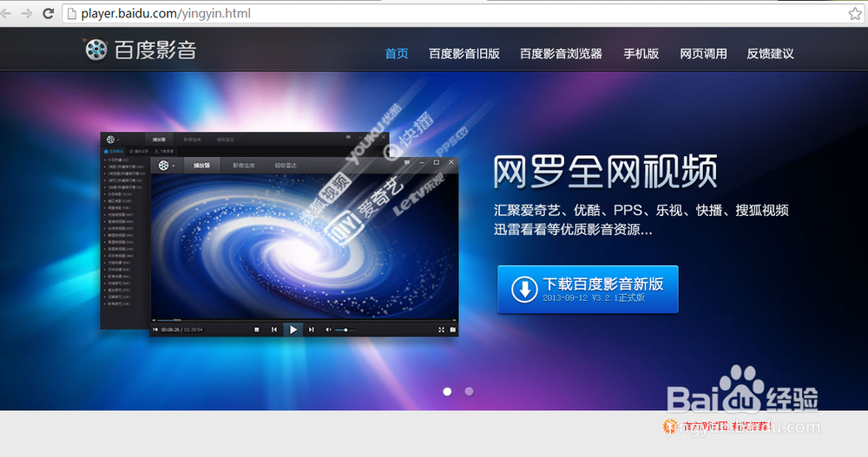This screenshot has width=868, height=457.
Task: Switch to the second carousel dot
Action: pyautogui.click(x=469, y=392)
